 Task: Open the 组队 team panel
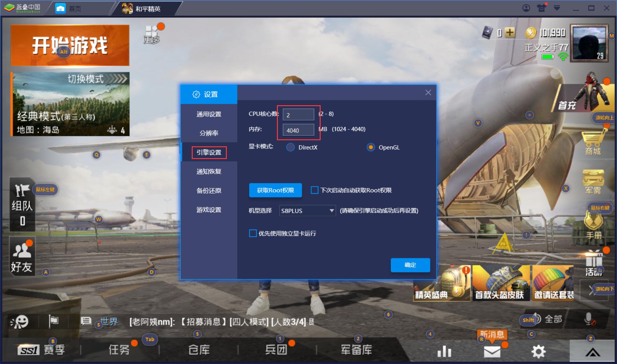click(x=22, y=204)
